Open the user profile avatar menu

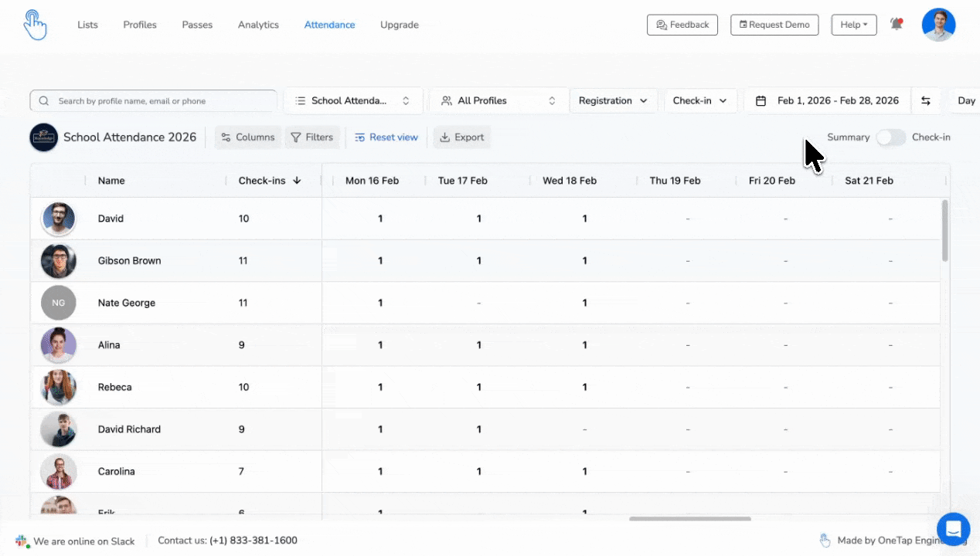(938, 25)
